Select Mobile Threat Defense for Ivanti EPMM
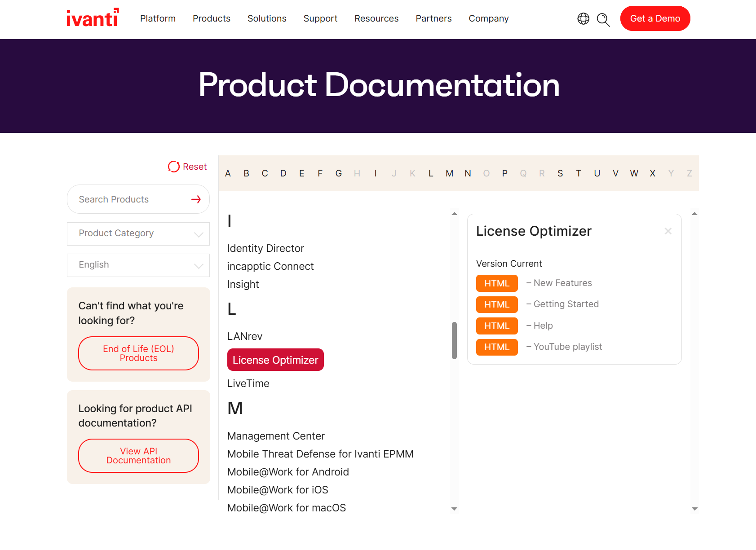Viewport: 756px width, 550px height. (x=320, y=454)
